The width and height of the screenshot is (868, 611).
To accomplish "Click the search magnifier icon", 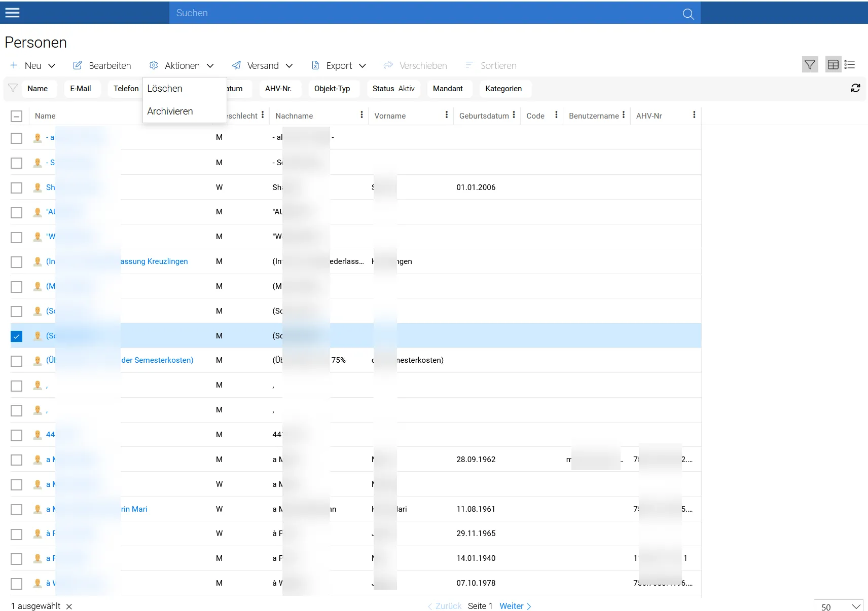I will (688, 14).
